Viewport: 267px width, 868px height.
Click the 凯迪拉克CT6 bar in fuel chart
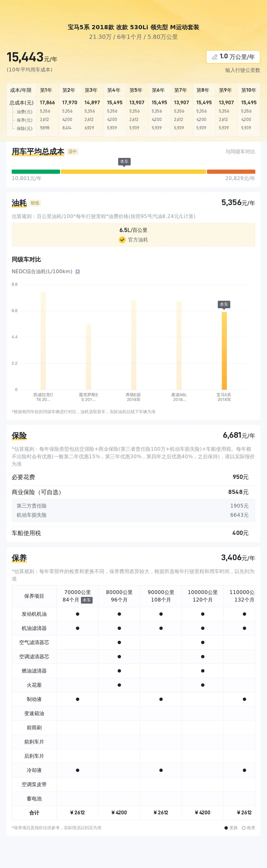[43, 340]
